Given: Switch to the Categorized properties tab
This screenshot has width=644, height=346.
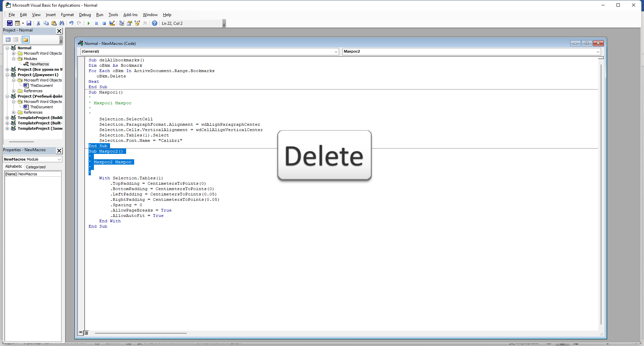Looking at the screenshot, I should tap(36, 167).
